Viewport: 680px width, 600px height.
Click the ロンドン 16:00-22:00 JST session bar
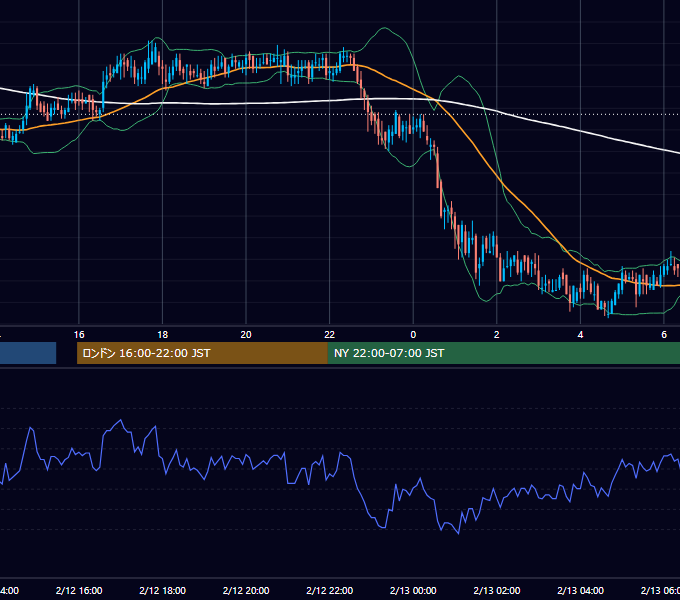[202, 353]
